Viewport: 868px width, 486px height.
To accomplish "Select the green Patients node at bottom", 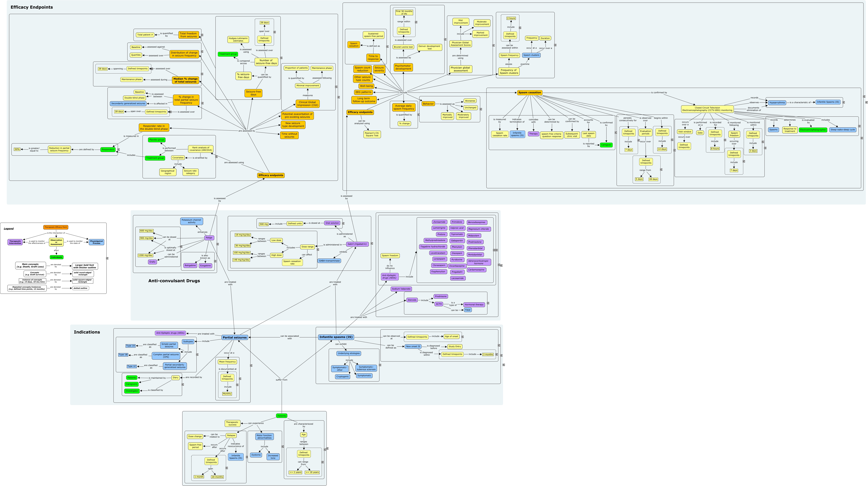I will pyautogui.click(x=281, y=416).
